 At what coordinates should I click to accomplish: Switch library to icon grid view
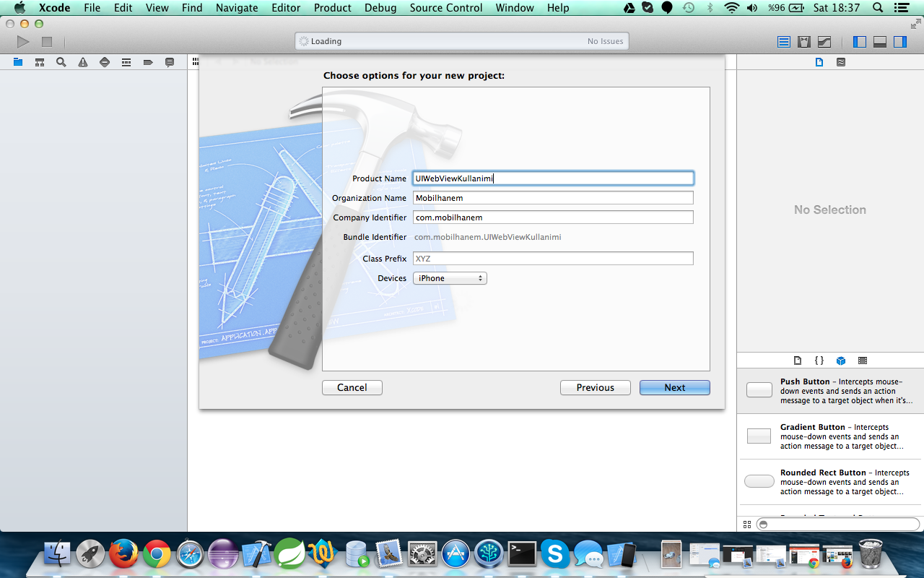pyautogui.click(x=747, y=525)
